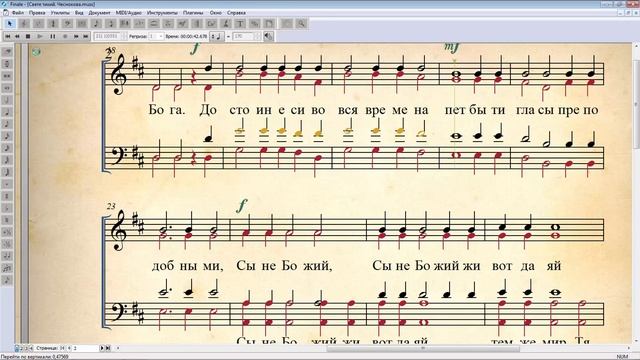640x360 pixels.
Task: Select the Chord tool
Action: [x=211, y=24]
